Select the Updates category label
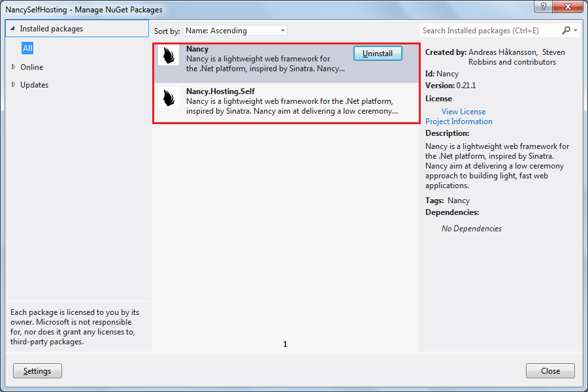Viewport: 588px width, 392px height. click(x=35, y=85)
